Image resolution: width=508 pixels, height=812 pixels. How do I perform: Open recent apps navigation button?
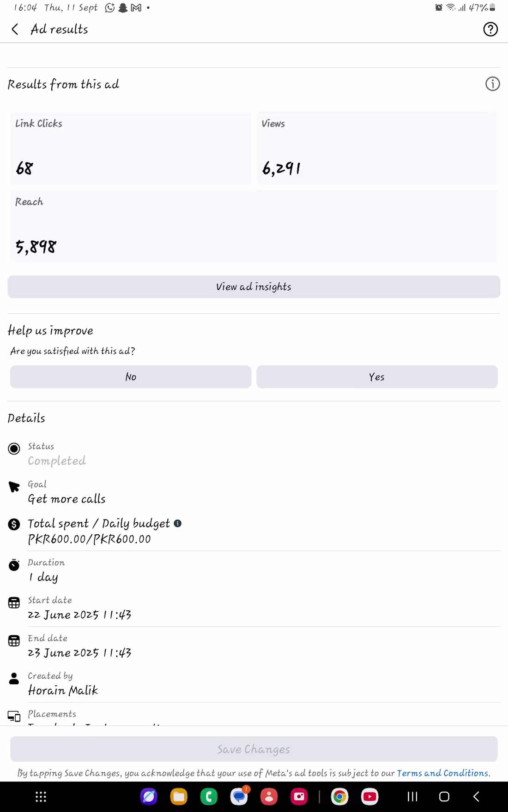(412, 797)
